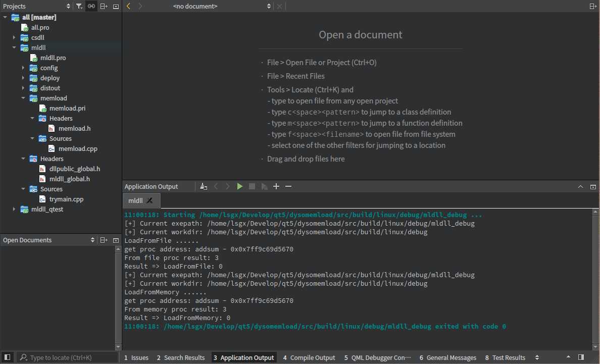Close the mldll output tab
Viewport: 600px width, 364px height.
pos(149,200)
